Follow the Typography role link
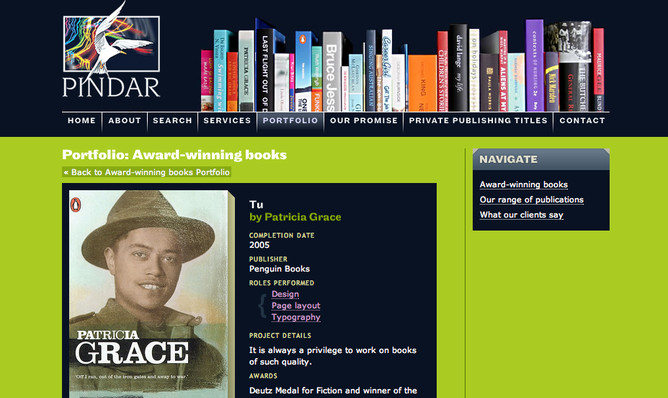 click(x=296, y=317)
